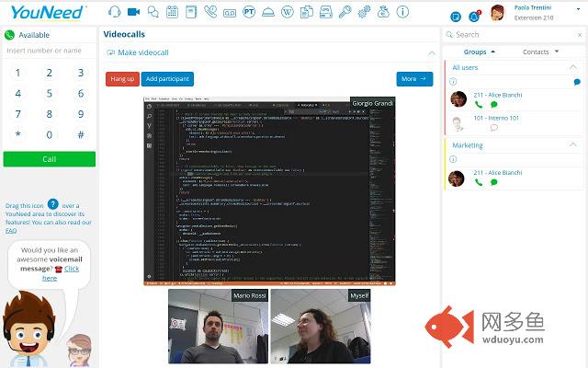588x368 pixels.
Task: Click the PT circle icon
Action: pyautogui.click(x=249, y=12)
